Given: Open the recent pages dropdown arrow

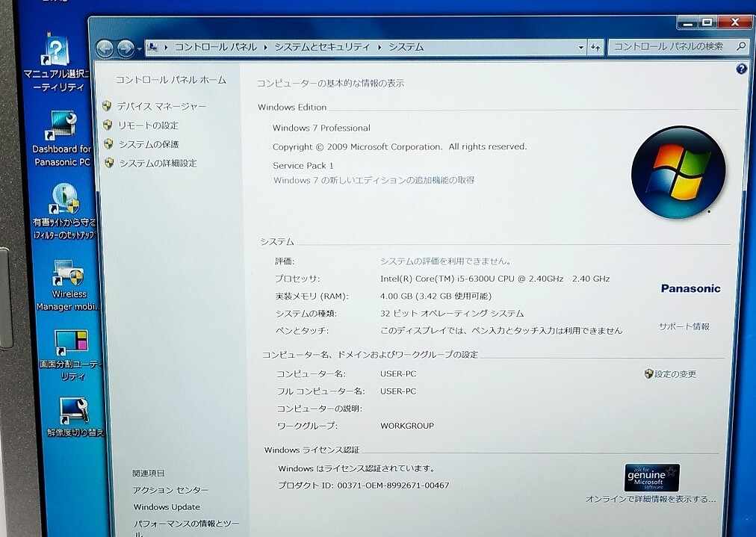Looking at the screenshot, I should [x=140, y=49].
